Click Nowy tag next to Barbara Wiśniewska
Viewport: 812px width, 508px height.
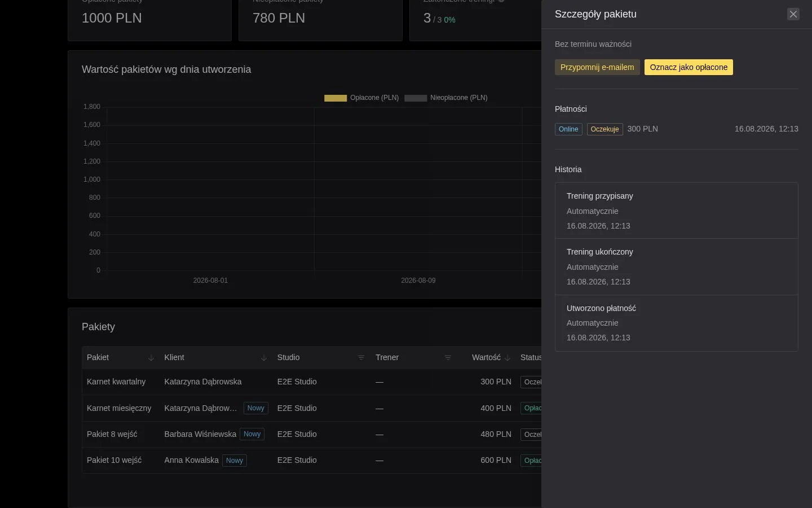click(x=252, y=434)
